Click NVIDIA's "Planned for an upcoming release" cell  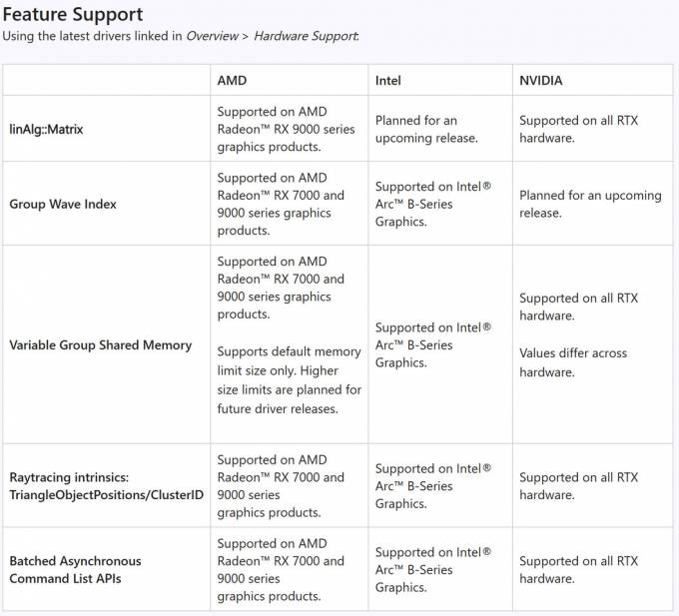tap(590, 204)
